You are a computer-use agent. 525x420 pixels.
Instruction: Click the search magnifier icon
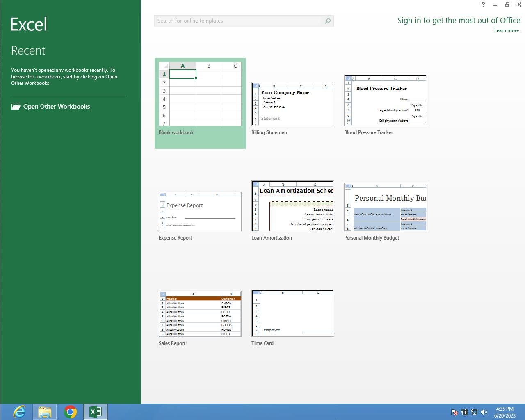327,21
